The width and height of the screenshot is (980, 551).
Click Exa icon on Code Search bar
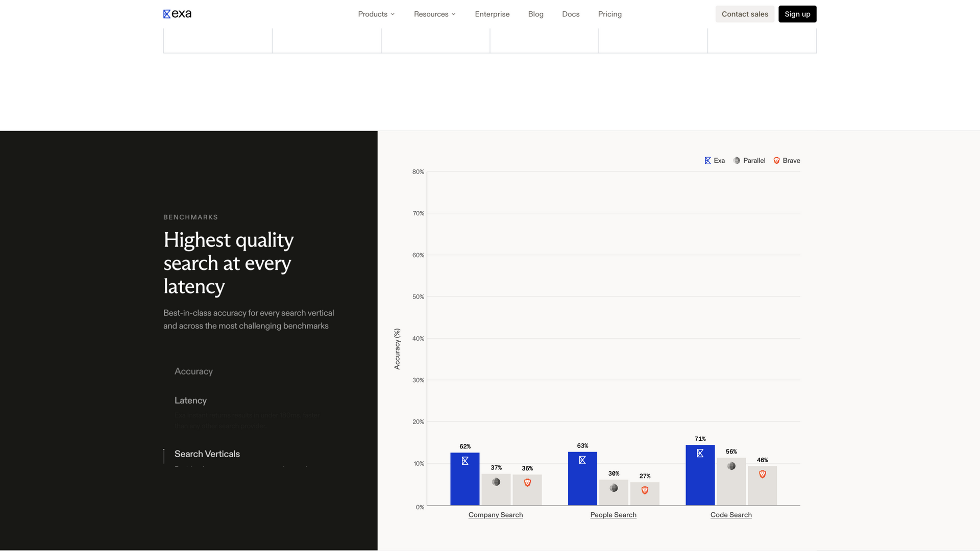(x=700, y=453)
